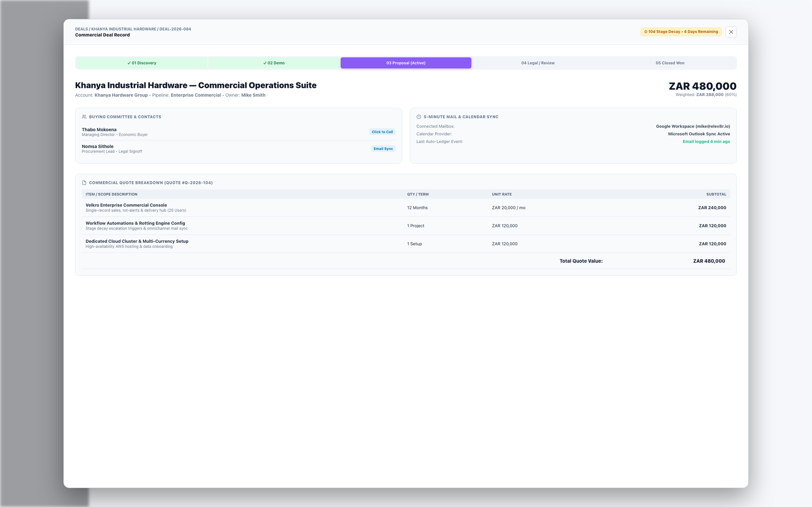Image resolution: width=812 pixels, height=507 pixels.
Task: Click the Mail & Calendar Sync clock icon
Action: (419, 117)
